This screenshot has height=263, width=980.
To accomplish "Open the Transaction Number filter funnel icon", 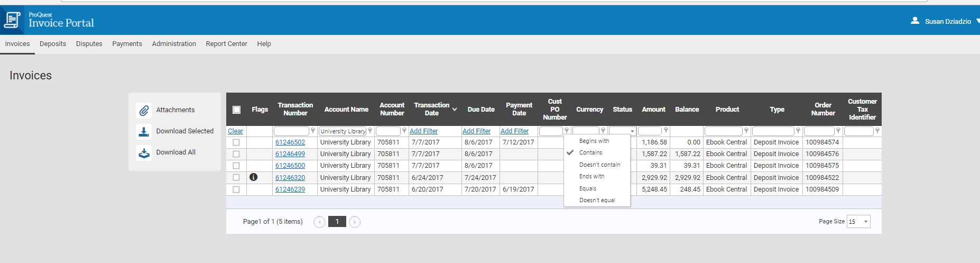I will [x=313, y=131].
